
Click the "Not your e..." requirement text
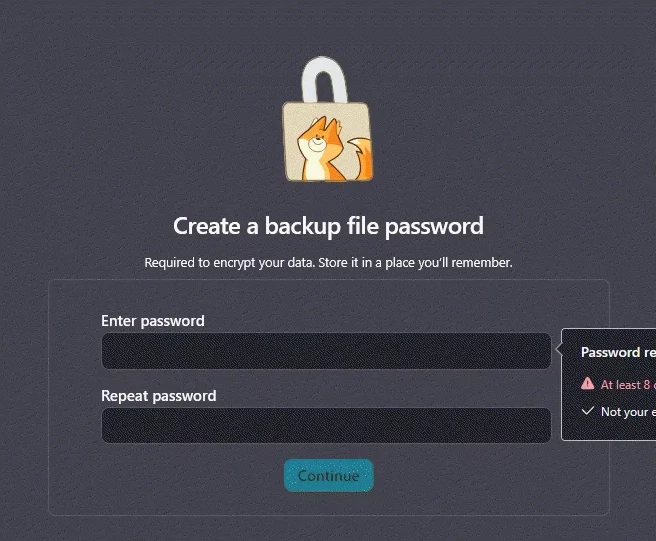(x=626, y=411)
